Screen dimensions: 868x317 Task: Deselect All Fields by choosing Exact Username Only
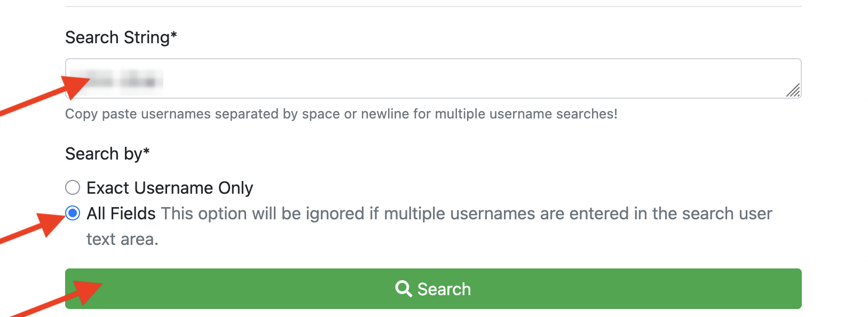coord(72,187)
